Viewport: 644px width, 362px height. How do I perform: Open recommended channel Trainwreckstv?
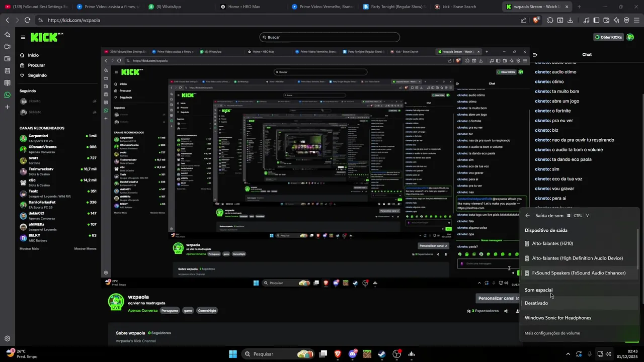pyautogui.click(x=58, y=171)
